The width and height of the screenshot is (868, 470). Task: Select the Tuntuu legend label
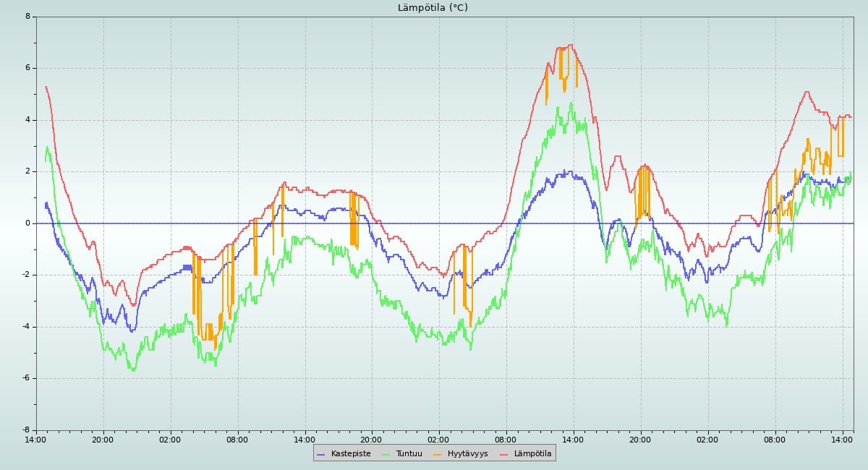[409, 454]
